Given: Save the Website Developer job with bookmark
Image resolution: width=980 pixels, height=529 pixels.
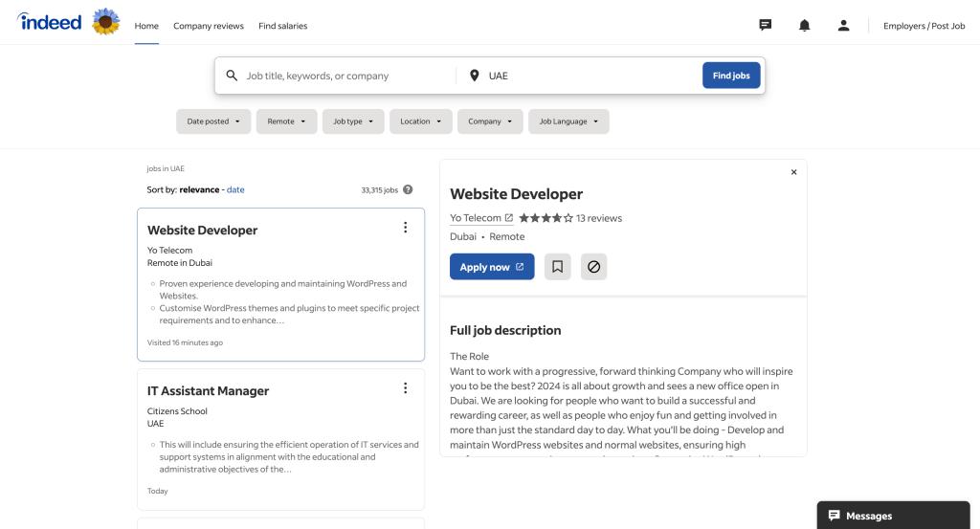Looking at the screenshot, I should point(557,267).
